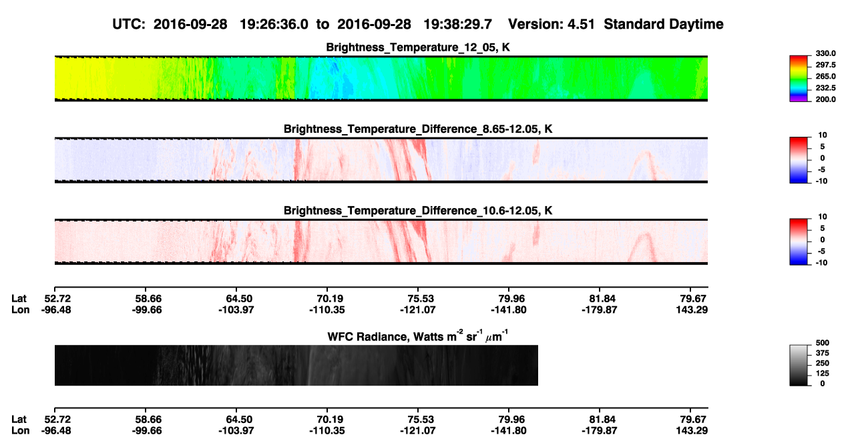Click the 125 label on the grayscale colorbar

823,374
